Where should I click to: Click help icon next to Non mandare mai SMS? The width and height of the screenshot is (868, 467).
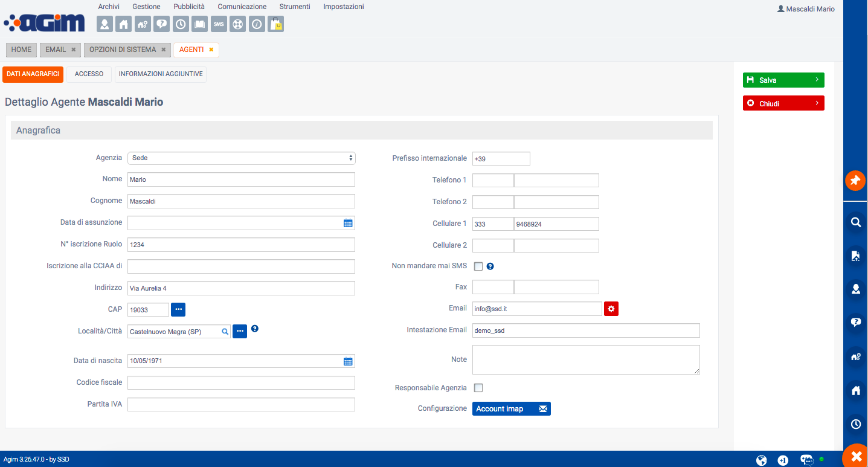(x=490, y=266)
